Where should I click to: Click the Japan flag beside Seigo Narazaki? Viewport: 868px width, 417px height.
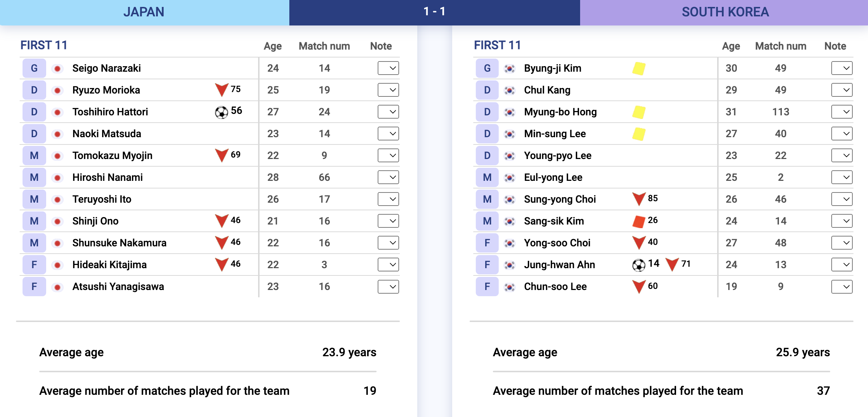pyautogui.click(x=57, y=68)
